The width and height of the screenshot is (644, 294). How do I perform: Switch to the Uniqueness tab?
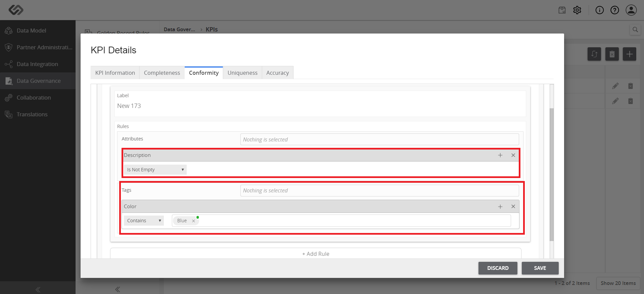coord(242,73)
